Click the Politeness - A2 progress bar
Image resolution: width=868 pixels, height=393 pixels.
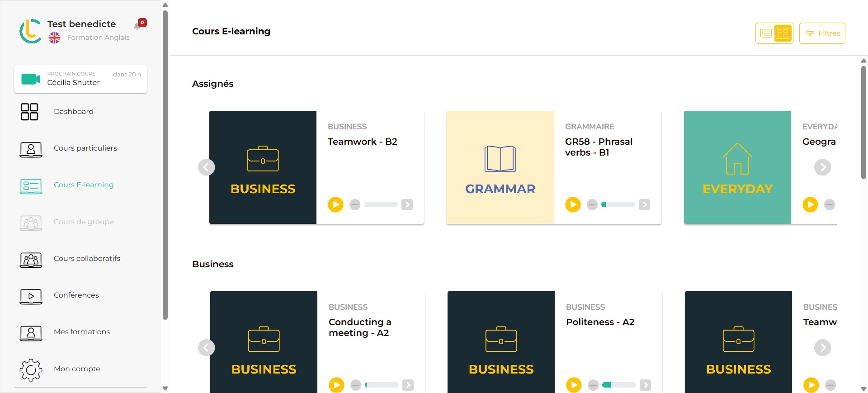pyautogui.click(x=619, y=385)
